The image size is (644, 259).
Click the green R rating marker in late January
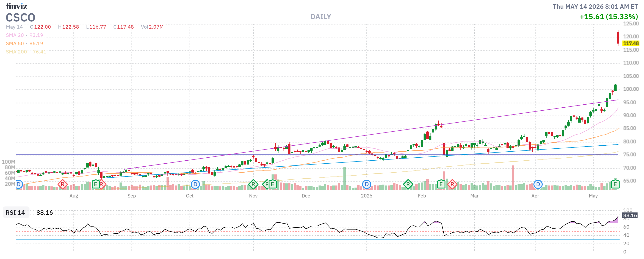coord(408,185)
